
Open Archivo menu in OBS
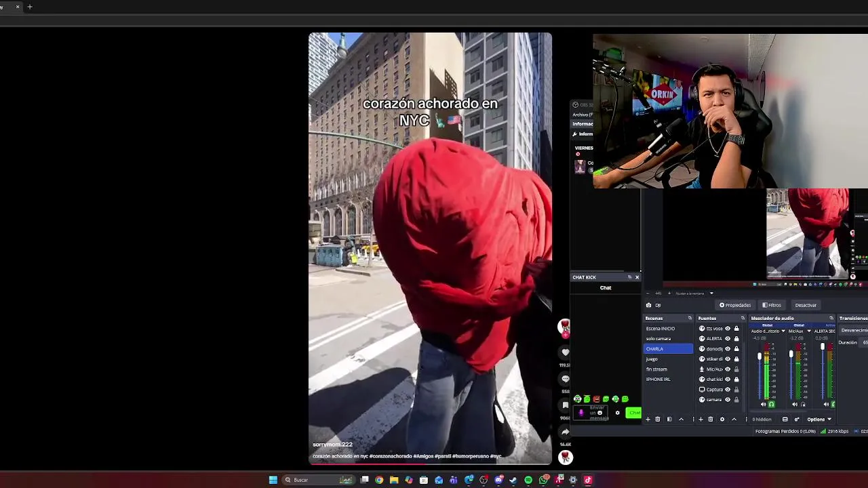tap(582, 115)
